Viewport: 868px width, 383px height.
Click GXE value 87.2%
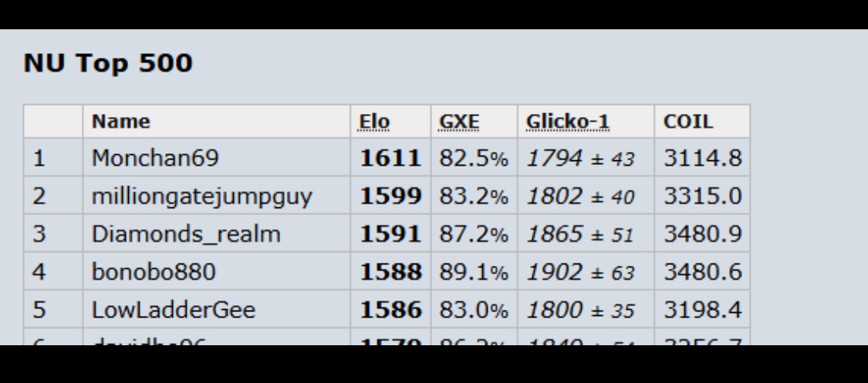tap(474, 234)
